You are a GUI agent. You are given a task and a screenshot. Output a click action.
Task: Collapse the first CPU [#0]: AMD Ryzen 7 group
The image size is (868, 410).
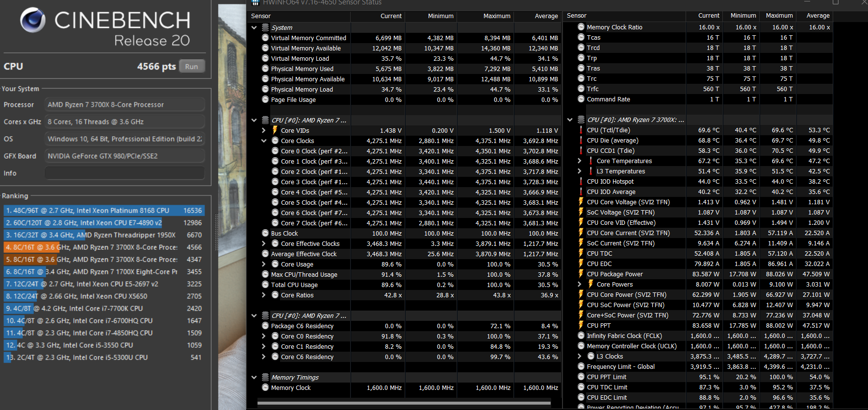coord(254,120)
